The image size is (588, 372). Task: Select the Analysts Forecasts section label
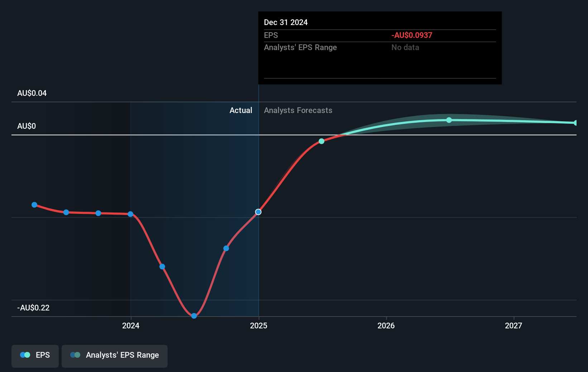[x=298, y=111]
